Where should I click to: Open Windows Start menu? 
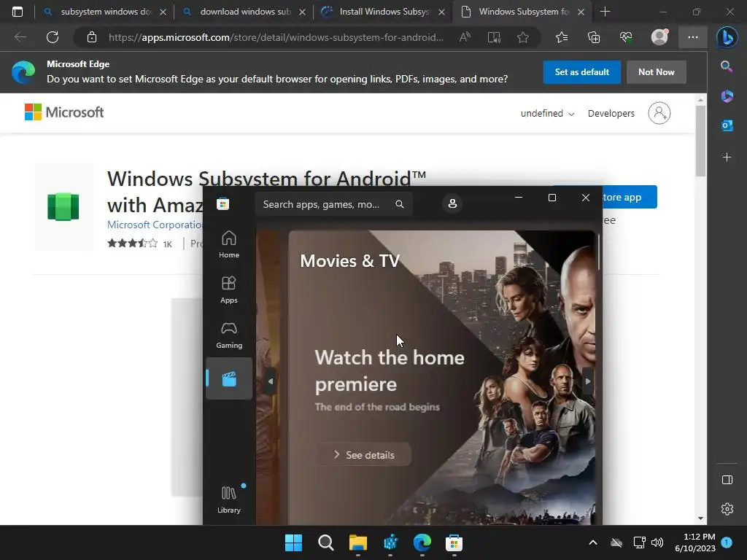coord(293,542)
